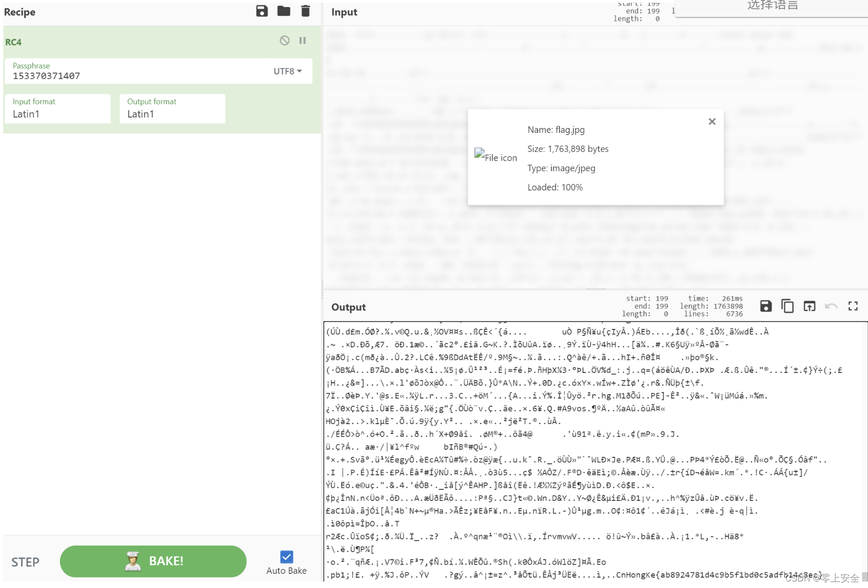868x588 pixels.
Task: Click the broken file icon thumbnail
Action: [496, 156]
